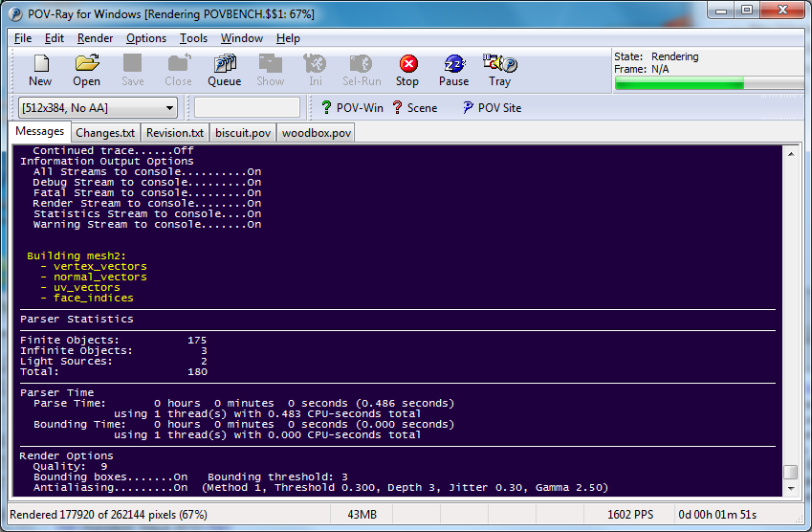Viewport: 812px width, 532px height.
Task: Click the 1602 PPS status entry
Action: click(x=629, y=515)
